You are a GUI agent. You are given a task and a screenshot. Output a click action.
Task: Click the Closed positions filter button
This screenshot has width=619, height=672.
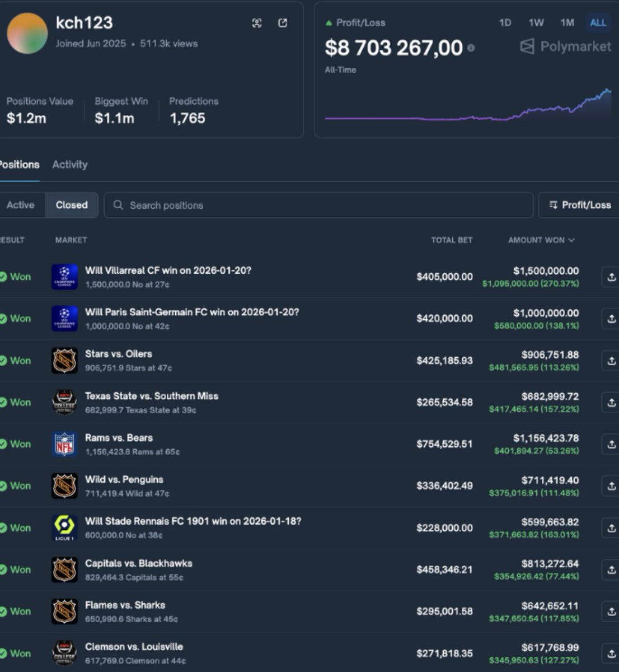[71, 205]
